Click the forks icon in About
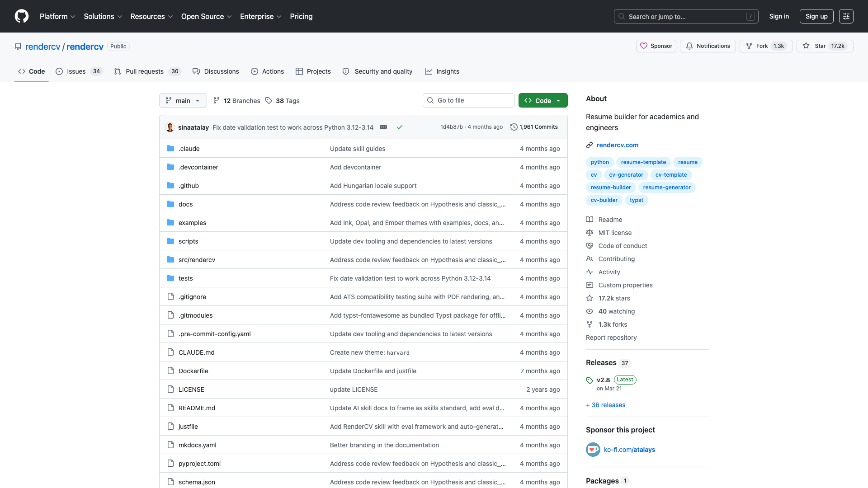The image size is (868, 488). point(590,324)
